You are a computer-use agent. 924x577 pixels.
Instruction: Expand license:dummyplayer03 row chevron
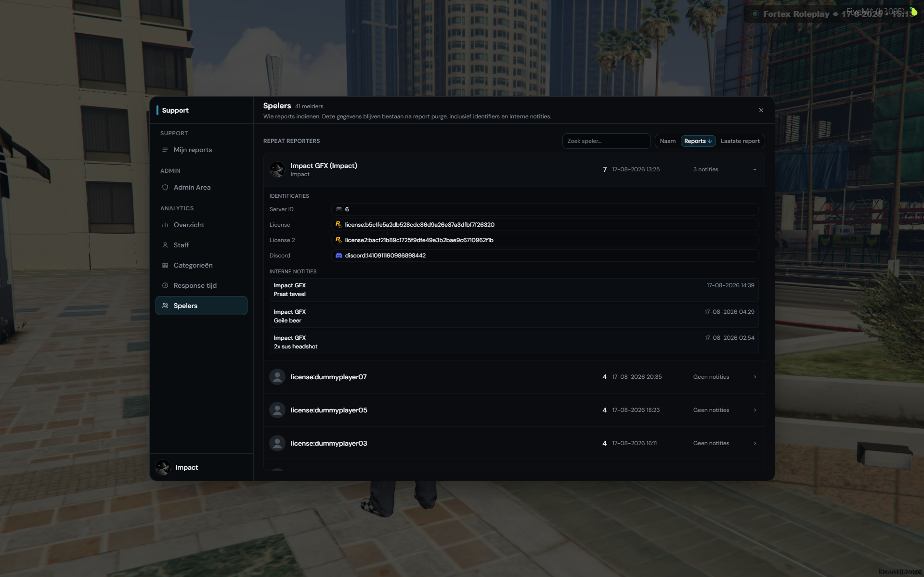click(x=755, y=443)
